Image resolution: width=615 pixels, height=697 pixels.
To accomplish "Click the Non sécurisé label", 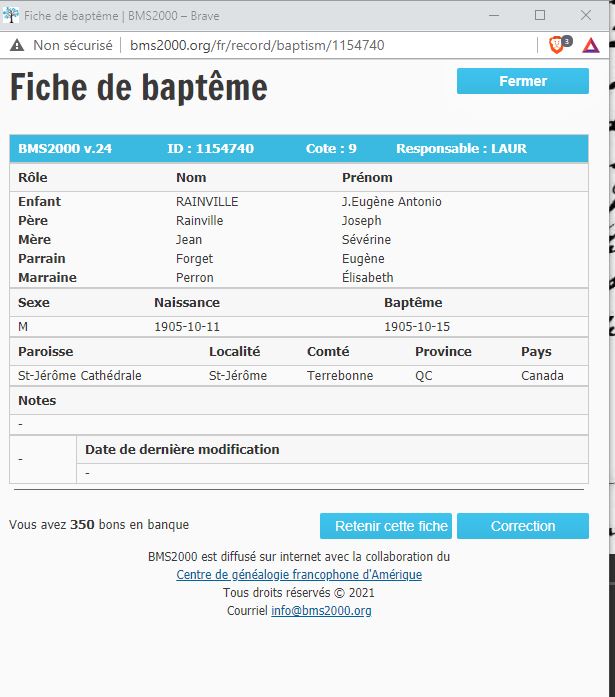I will click(73, 45).
